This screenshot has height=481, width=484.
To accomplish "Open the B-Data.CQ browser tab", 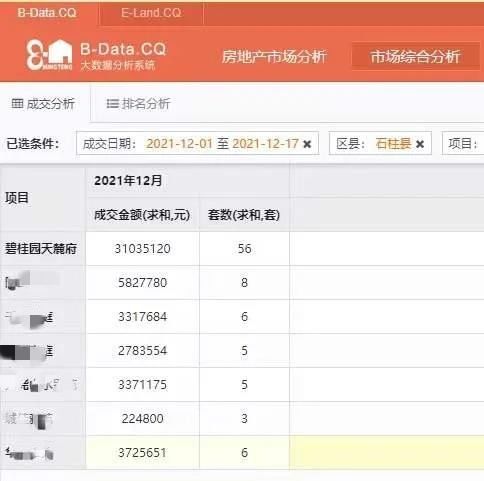I will pyautogui.click(x=47, y=13).
